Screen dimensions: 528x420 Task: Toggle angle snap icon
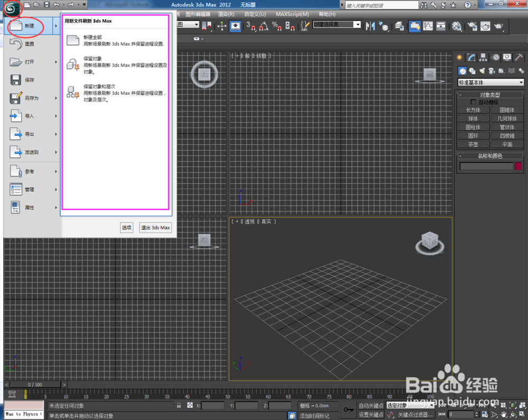pyautogui.click(x=263, y=26)
